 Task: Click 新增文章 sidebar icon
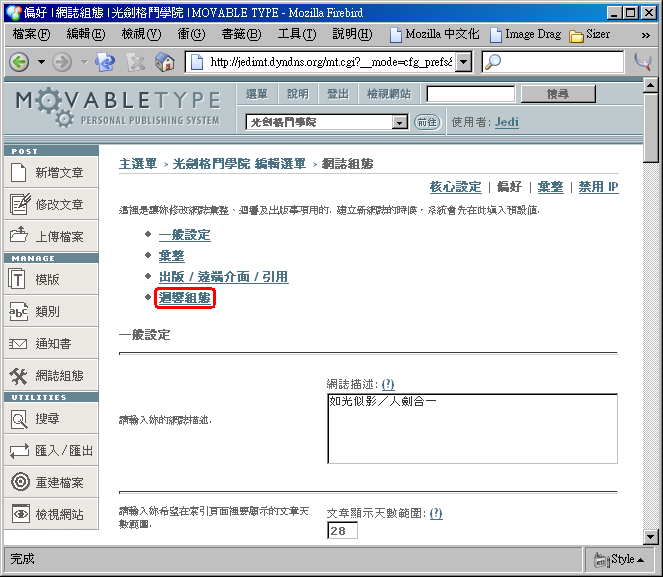[19, 172]
